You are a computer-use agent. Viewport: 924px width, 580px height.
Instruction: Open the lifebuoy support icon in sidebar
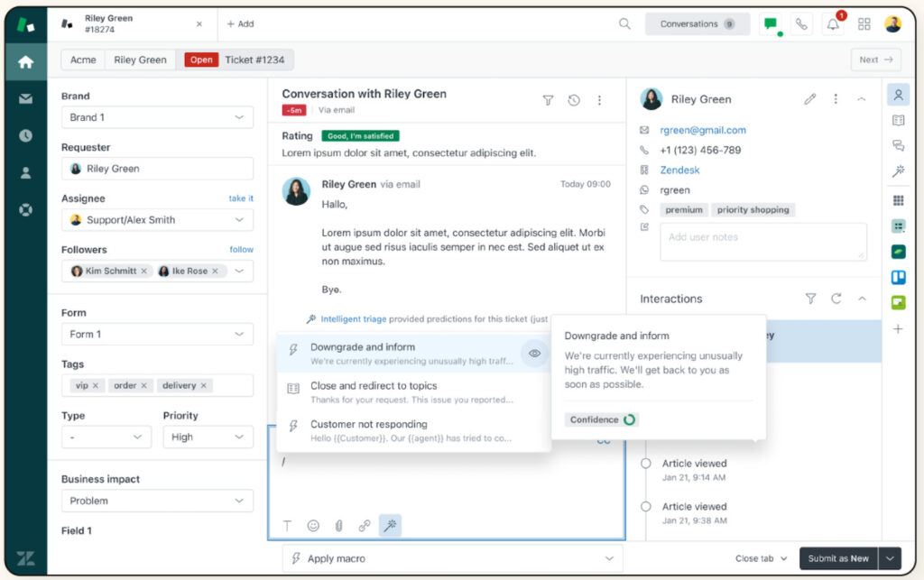click(x=25, y=209)
